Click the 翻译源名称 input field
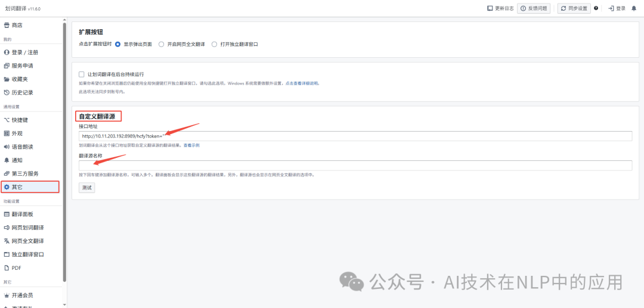The height and width of the screenshot is (308, 644). click(355, 165)
